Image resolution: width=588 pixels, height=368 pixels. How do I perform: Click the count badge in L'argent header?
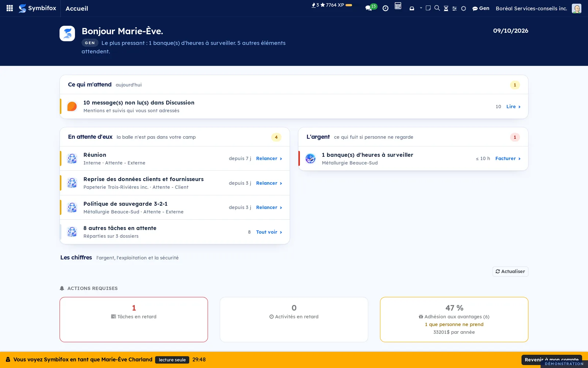(515, 137)
